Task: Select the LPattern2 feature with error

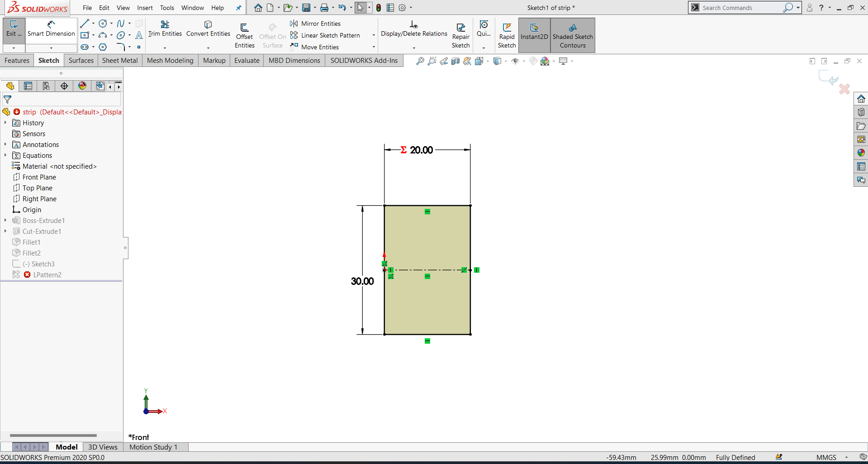Action: (47, 275)
